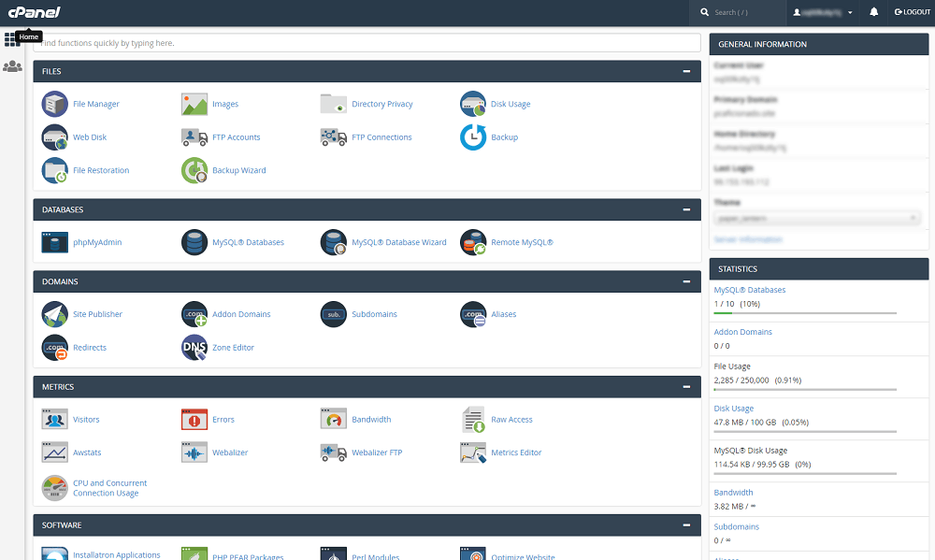Viewport: 935px width, 560px height.
Task: Open the Server Information link
Action: pyautogui.click(x=748, y=239)
